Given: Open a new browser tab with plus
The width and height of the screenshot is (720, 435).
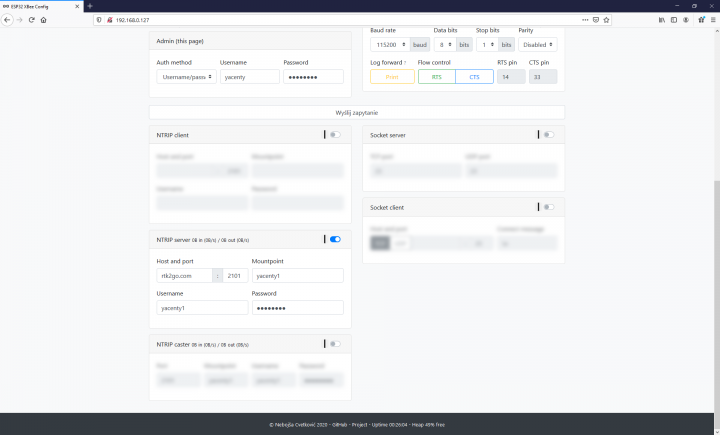Looking at the screenshot, I should (89, 6).
